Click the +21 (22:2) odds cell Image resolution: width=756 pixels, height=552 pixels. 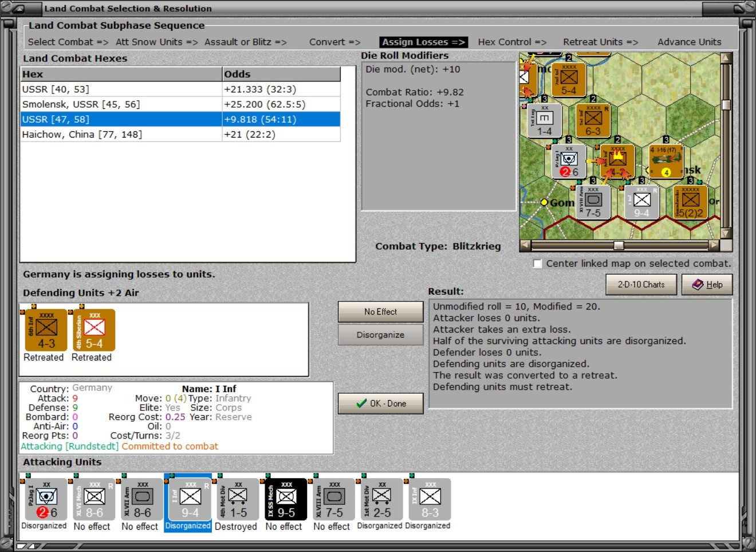[x=281, y=134]
